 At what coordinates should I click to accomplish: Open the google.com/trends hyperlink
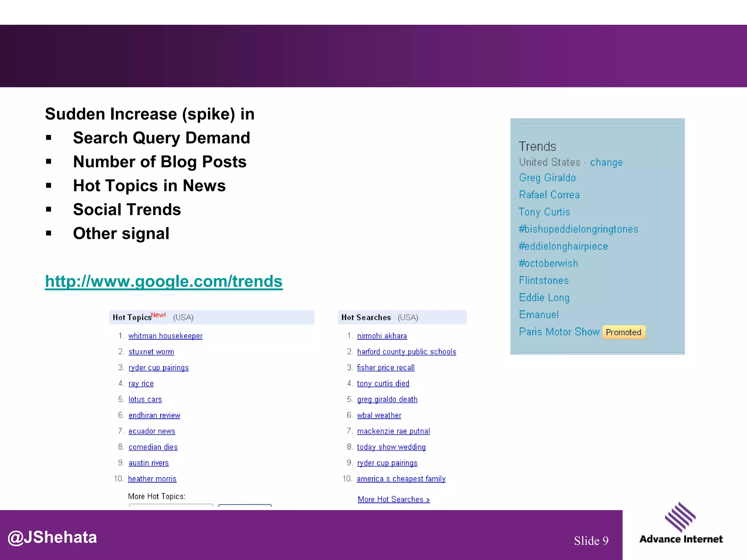click(x=164, y=281)
